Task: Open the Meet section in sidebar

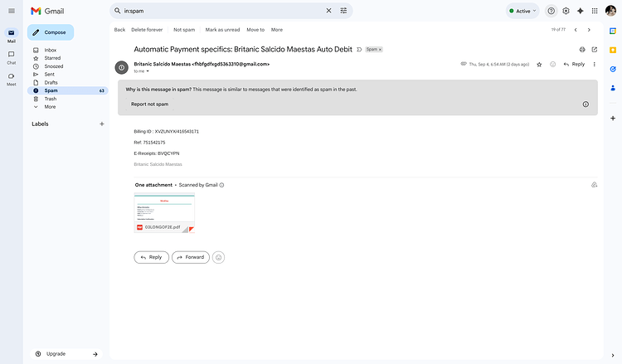Action: 11,80
